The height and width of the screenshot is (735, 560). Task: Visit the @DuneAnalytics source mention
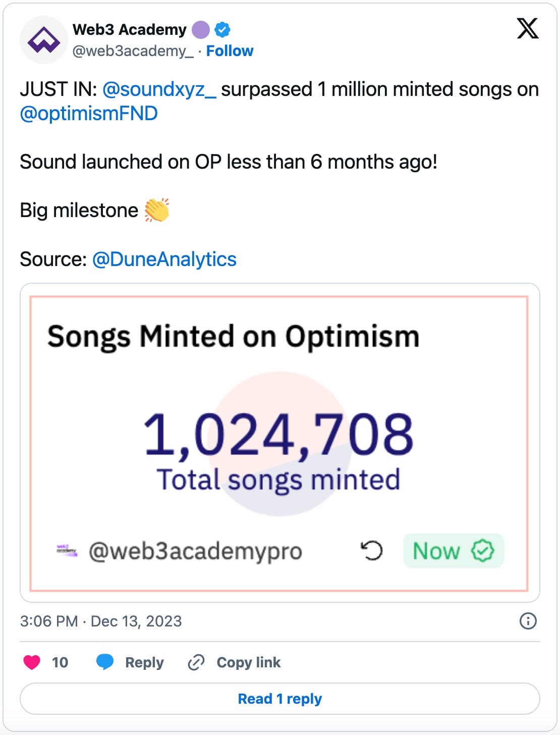pos(164,259)
